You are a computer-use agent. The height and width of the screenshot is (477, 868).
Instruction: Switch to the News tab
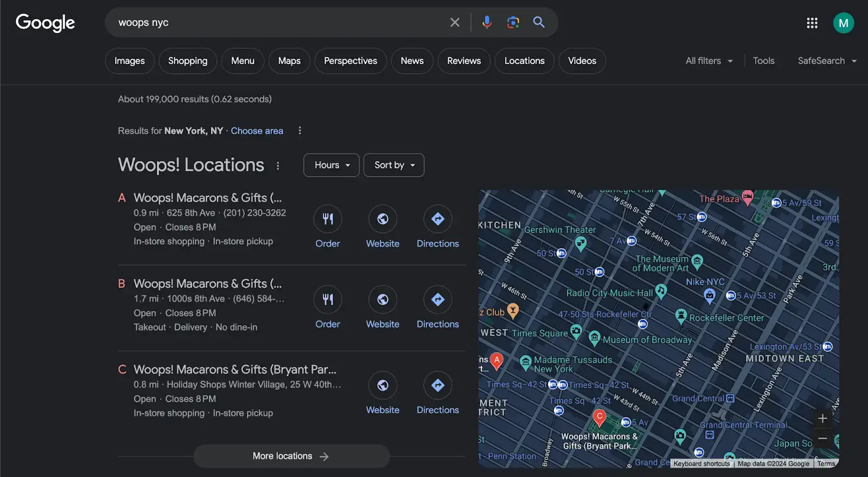(x=412, y=61)
